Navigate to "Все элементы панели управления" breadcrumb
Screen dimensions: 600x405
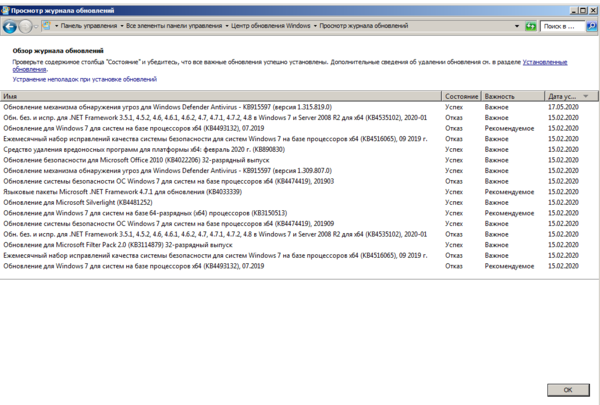click(x=174, y=26)
